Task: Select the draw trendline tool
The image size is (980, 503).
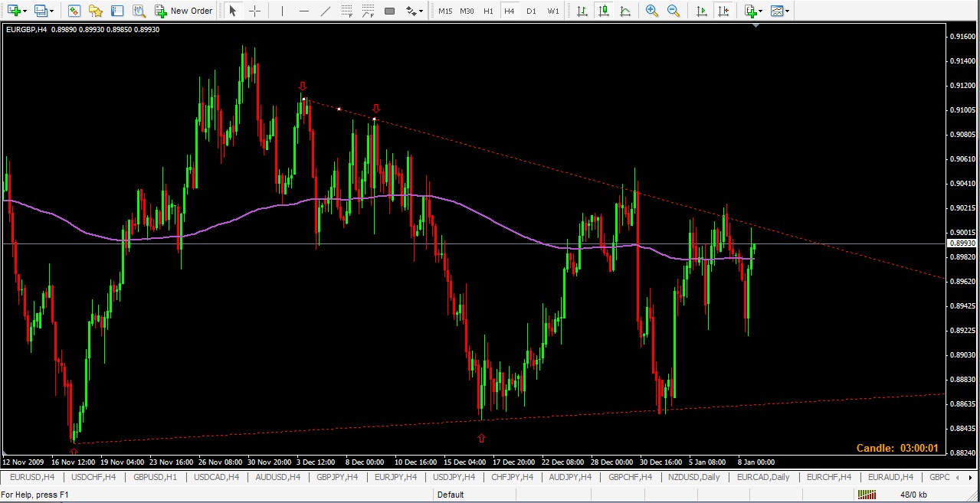Action: point(326,11)
